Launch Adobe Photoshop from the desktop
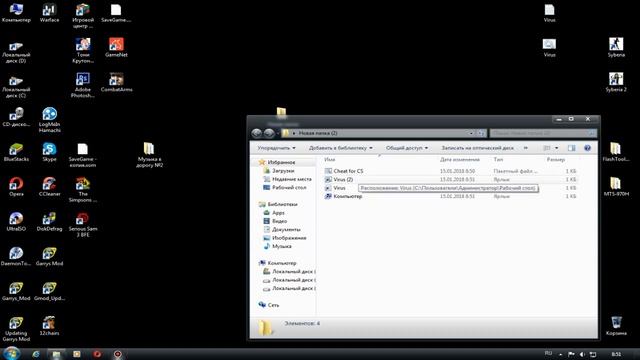 pyautogui.click(x=83, y=85)
